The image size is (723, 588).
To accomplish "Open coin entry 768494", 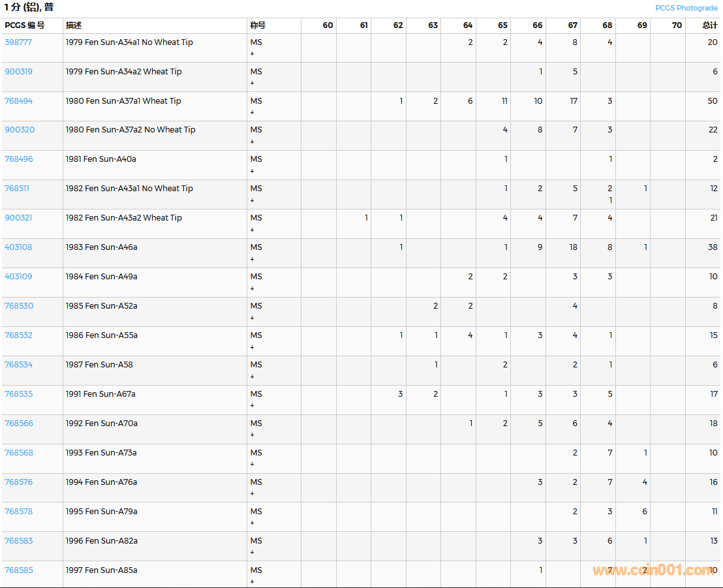I will point(18,101).
